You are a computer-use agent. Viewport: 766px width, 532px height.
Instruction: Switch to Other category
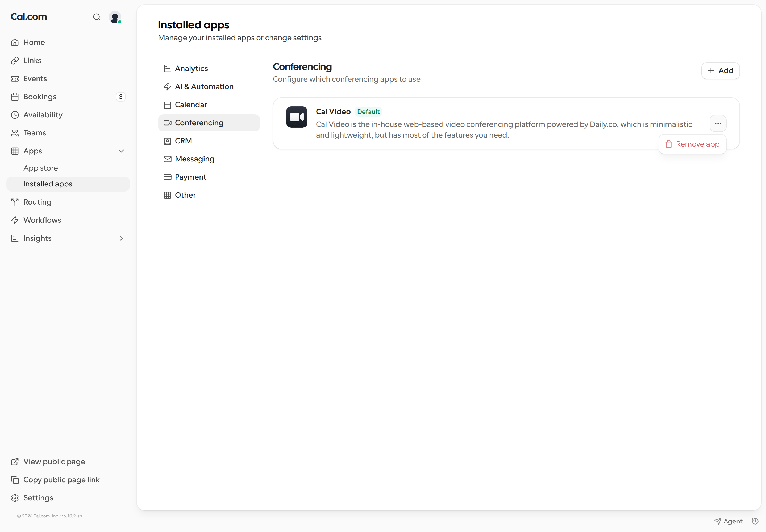coord(209,195)
